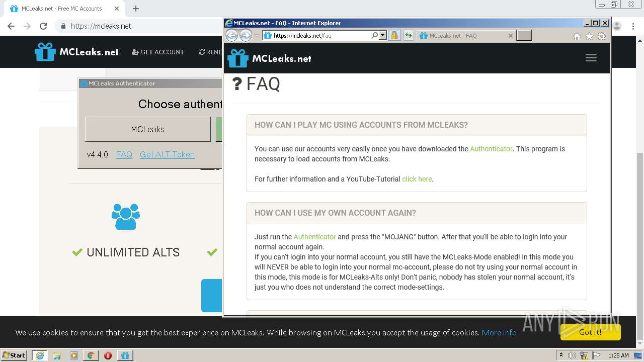Open Authenticator link in first FAQ answer
The height and width of the screenshot is (362, 644).
click(491, 149)
